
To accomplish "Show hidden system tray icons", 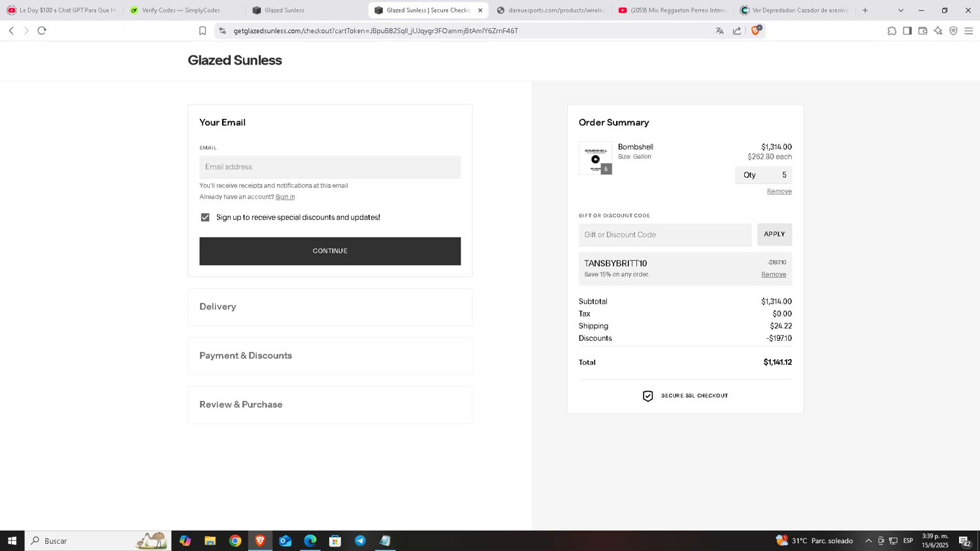I will (868, 541).
